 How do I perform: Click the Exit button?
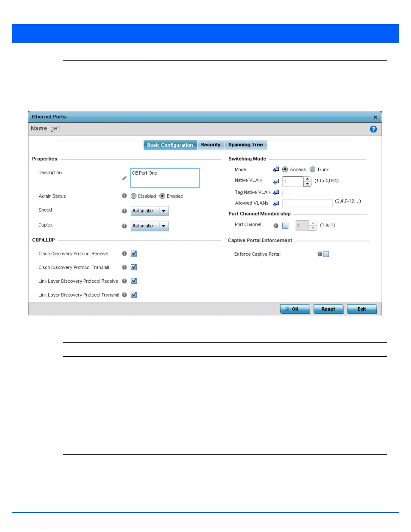pyautogui.click(x=362, y=309)
